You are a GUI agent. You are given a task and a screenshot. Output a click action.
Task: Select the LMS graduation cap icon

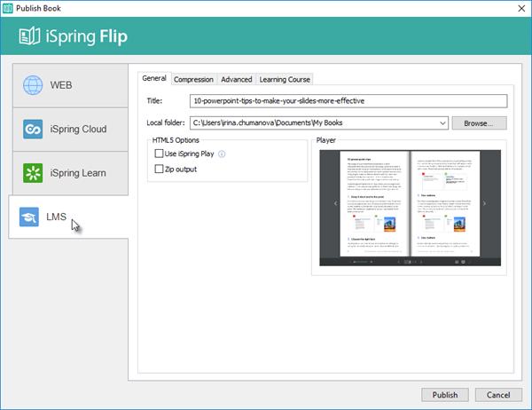point(29,217)
